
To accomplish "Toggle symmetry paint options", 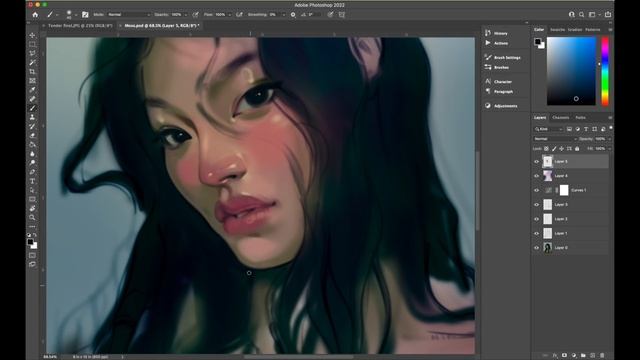I will click(x=342, y=15).
